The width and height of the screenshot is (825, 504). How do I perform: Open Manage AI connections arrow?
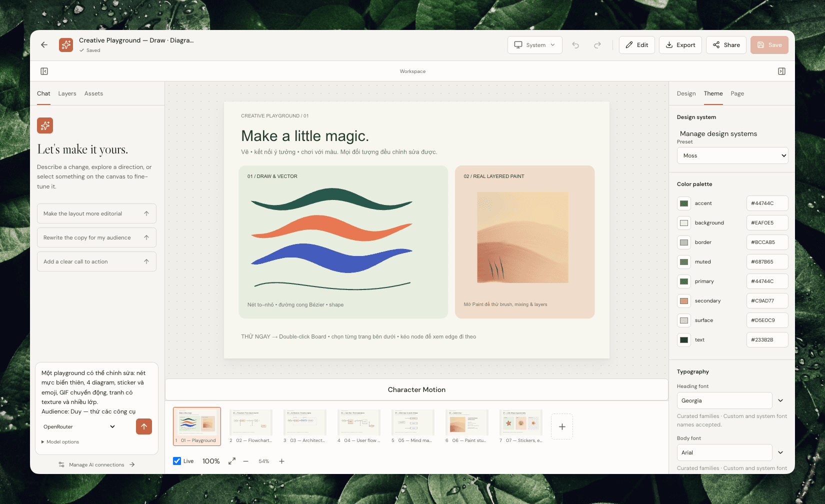(132, 464)
